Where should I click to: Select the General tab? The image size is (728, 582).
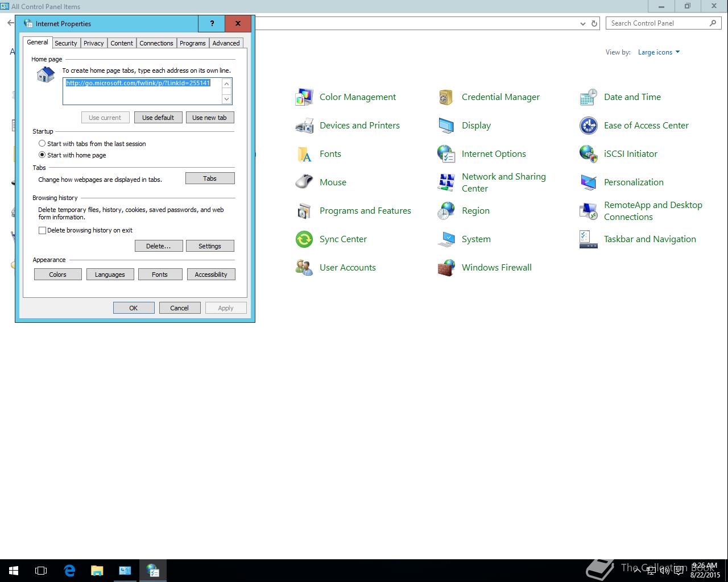38,42
